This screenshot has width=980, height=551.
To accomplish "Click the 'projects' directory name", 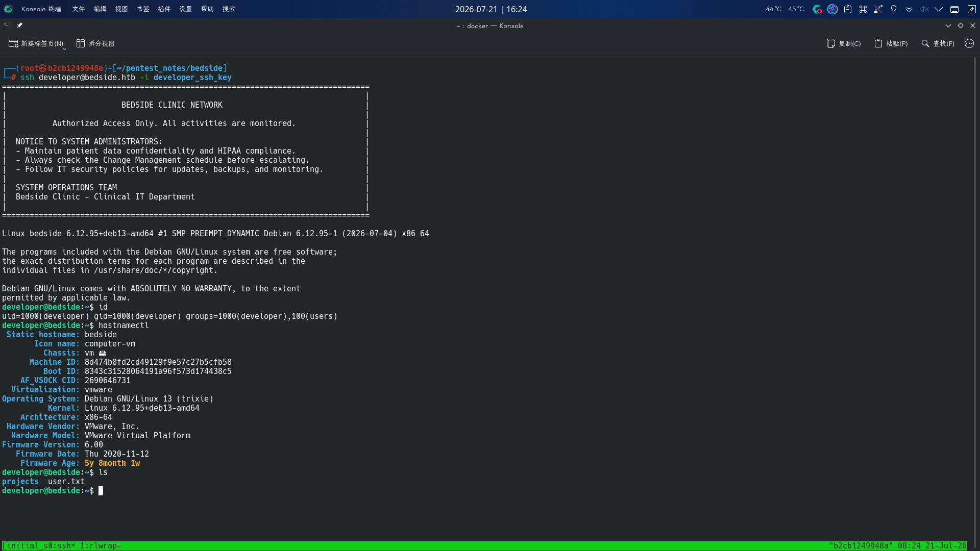I will click(20, 482).
